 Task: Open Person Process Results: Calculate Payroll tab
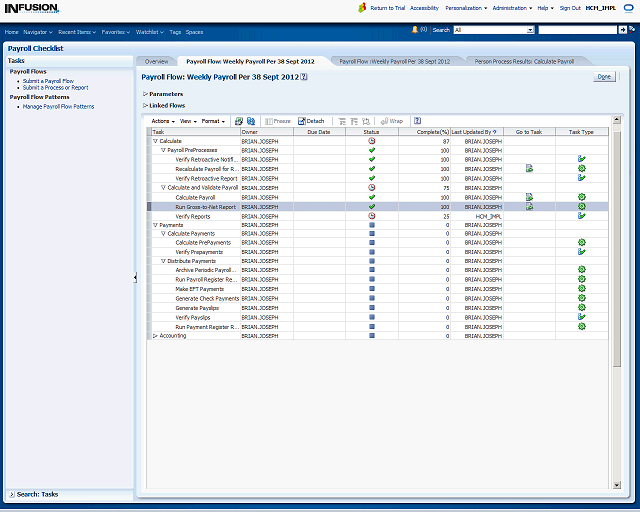click(x=524, y=61)
